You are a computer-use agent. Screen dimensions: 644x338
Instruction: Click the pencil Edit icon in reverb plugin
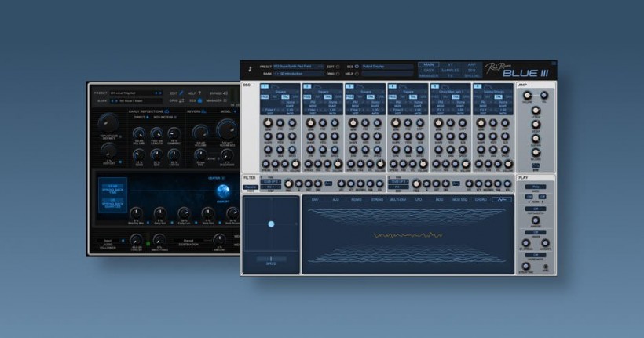click(180, 93)
